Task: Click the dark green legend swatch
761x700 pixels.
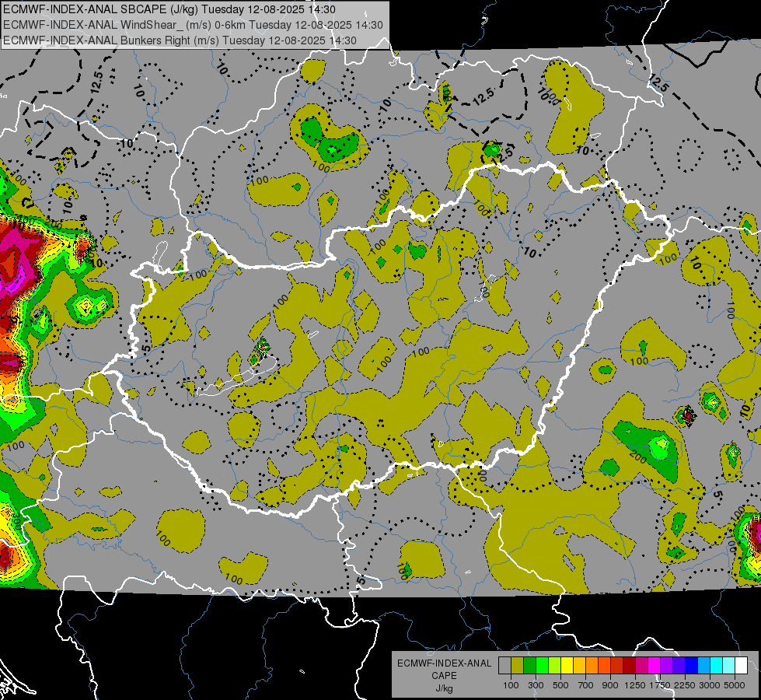Action: 530,666
